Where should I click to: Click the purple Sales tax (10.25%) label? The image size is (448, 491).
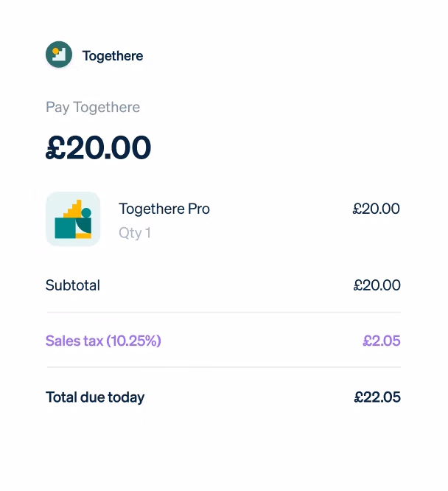[x=103, y=341]
